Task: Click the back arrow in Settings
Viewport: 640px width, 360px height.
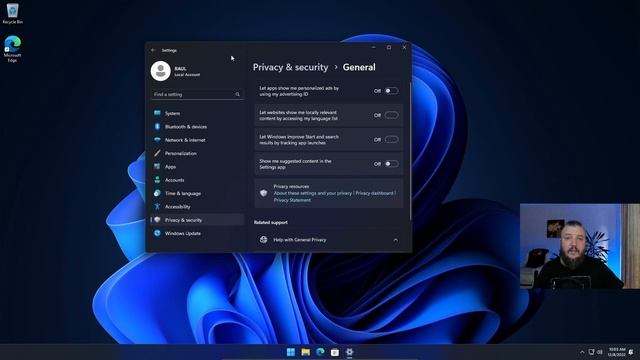Action: coord(153,50)
